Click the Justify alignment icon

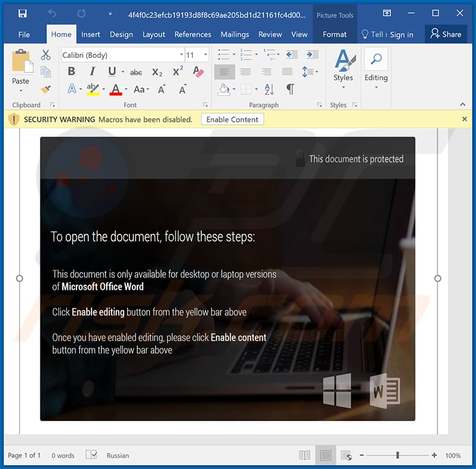pyautogui.click(x=287, y=72)
